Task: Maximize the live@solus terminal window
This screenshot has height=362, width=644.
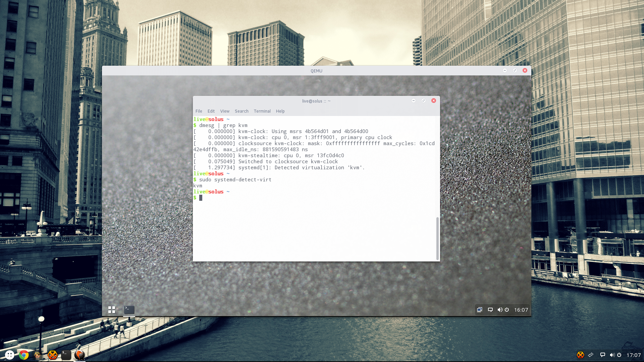Action: 424,101
